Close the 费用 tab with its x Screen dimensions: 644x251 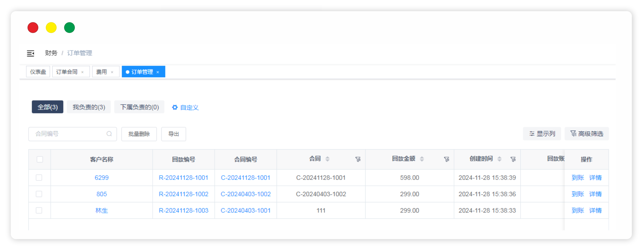[112, 72]
